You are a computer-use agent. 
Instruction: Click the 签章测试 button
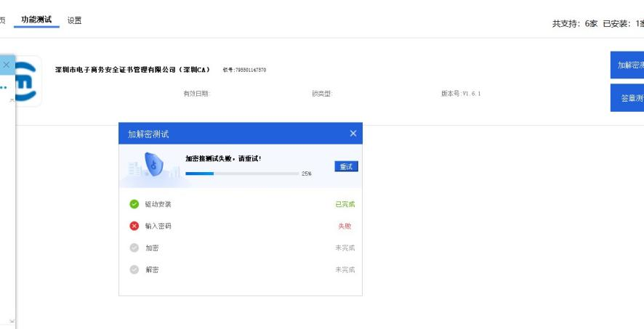coord(628,98)
